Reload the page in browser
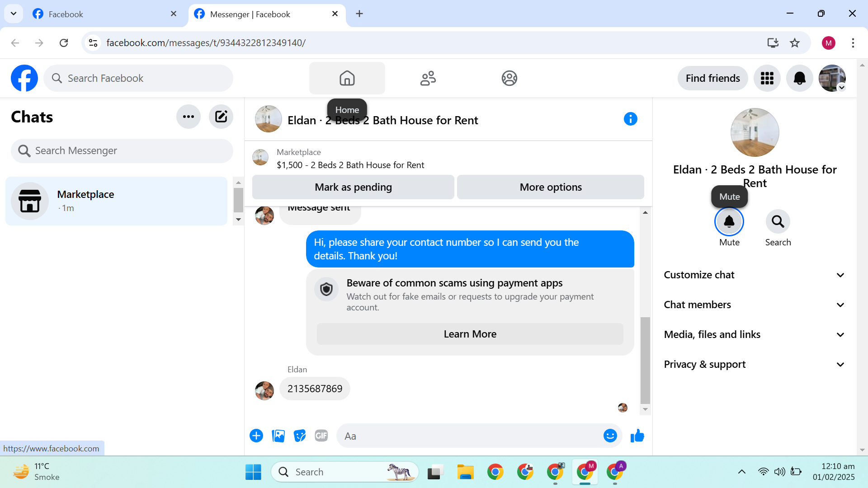Image resolution: width=868 pixels, height=488 pixels. (64, 43)
